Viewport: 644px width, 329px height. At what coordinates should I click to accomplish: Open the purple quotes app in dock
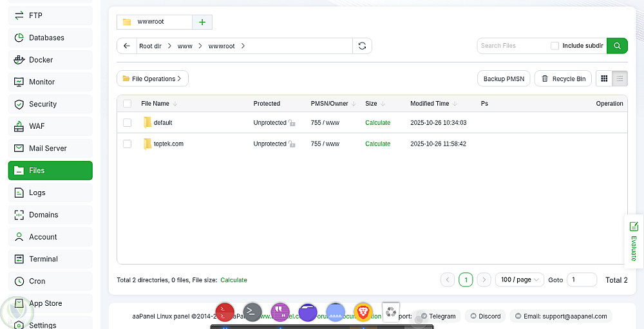[x=280, y=312]
